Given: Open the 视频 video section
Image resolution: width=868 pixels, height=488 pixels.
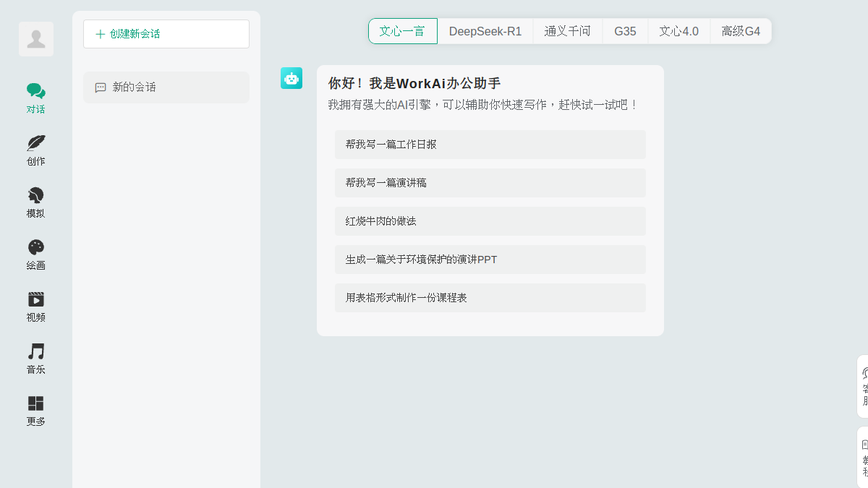Looking at the screenshot, I should [36, 307].
